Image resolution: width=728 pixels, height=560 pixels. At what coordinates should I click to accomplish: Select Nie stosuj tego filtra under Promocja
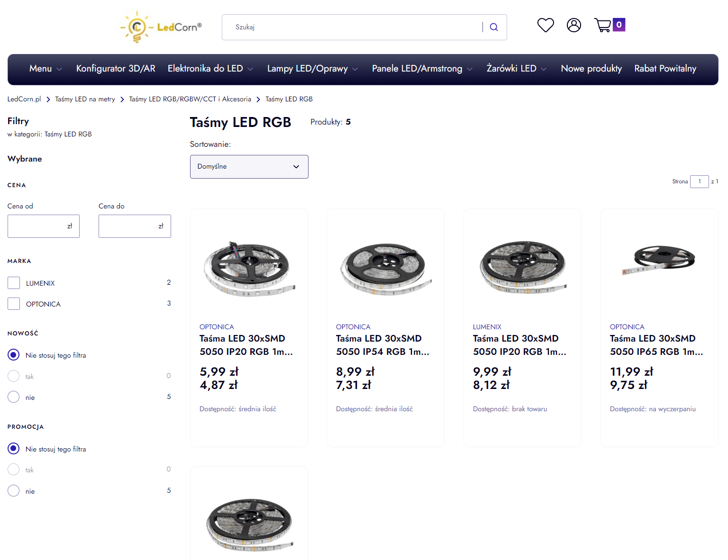(14, 449)
